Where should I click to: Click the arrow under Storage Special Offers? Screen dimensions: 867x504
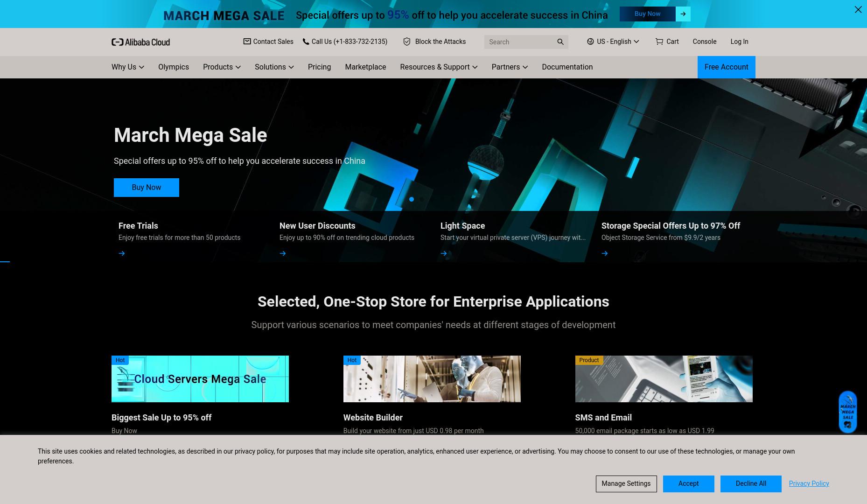click(x=605, y=253)
